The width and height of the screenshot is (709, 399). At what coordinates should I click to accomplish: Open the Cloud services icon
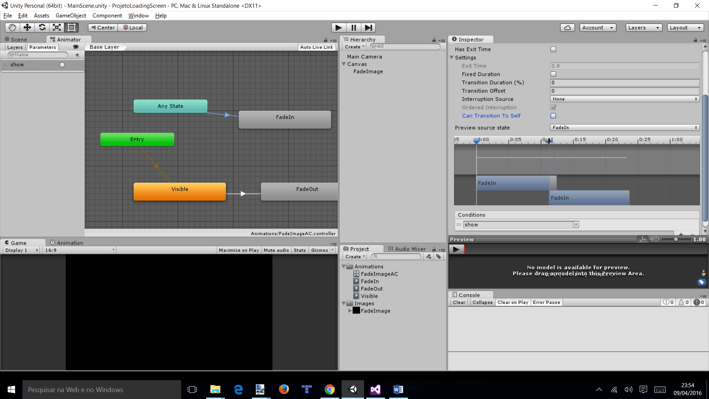(567, 28)
